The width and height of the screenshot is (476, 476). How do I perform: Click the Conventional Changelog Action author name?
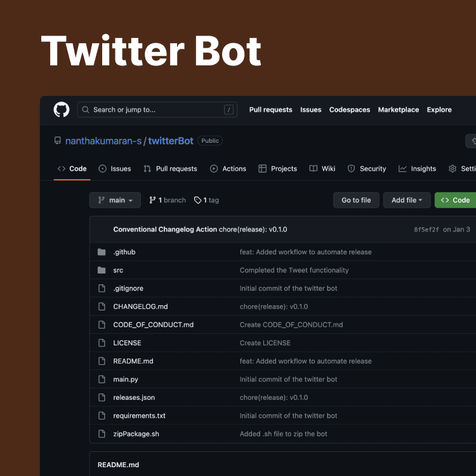[x=165, y=229]
